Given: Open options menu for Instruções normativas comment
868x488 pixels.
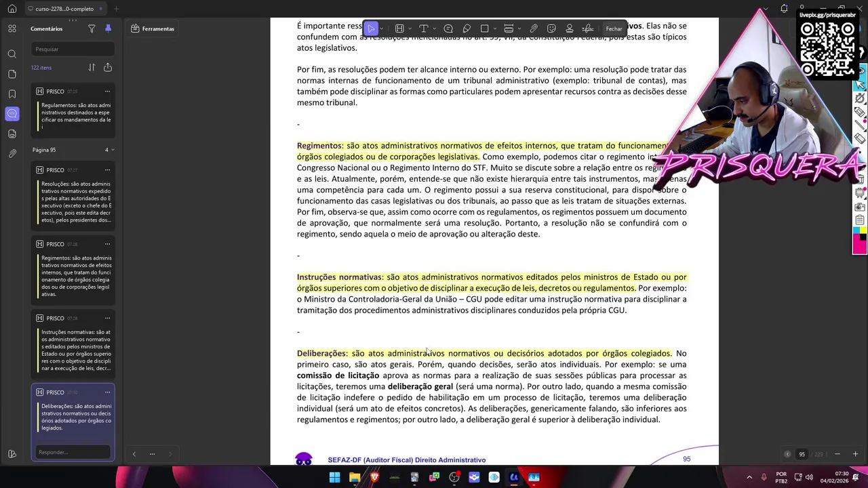Looking at the screenshot, I should pyautogui.click(x=107, y=319).
